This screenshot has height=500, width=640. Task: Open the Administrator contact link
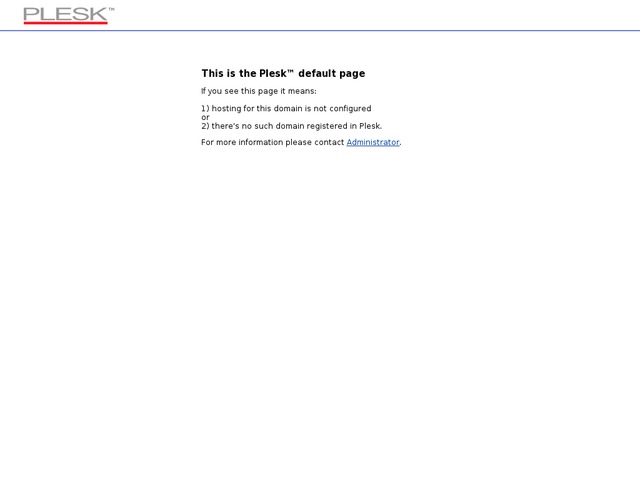372,143
